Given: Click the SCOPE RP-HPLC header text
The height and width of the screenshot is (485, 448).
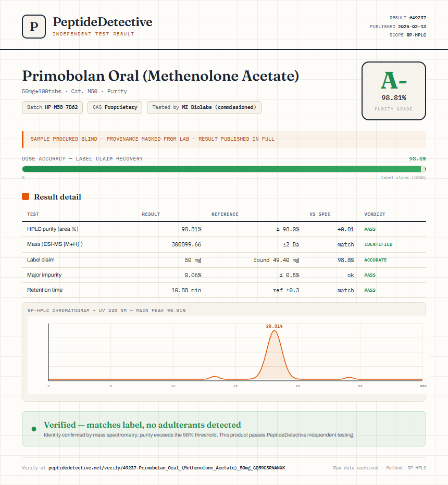Looking at the screenshot, I should (407, 35).
